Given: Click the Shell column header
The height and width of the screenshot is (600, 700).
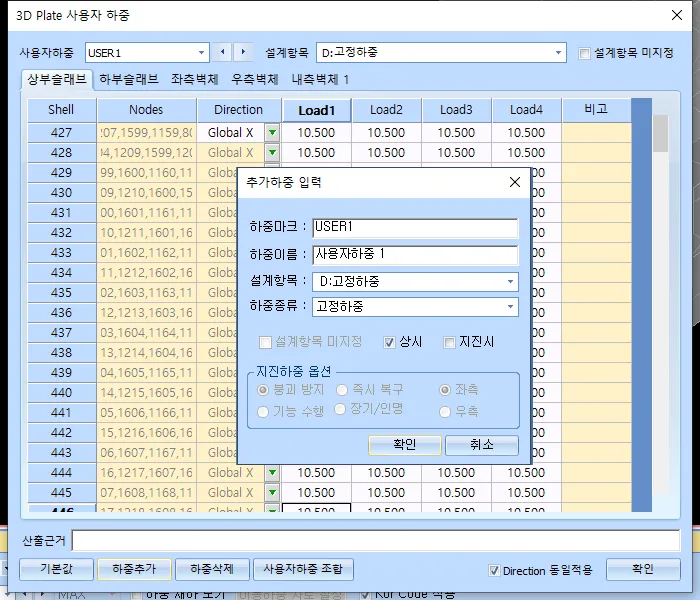Looking at the screenshot, I should (x=61, y=110).
